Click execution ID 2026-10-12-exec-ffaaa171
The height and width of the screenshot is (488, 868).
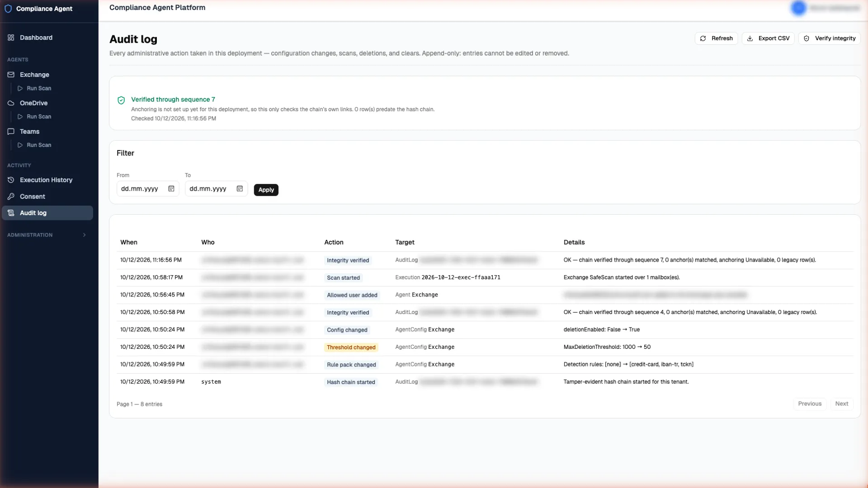461,277
